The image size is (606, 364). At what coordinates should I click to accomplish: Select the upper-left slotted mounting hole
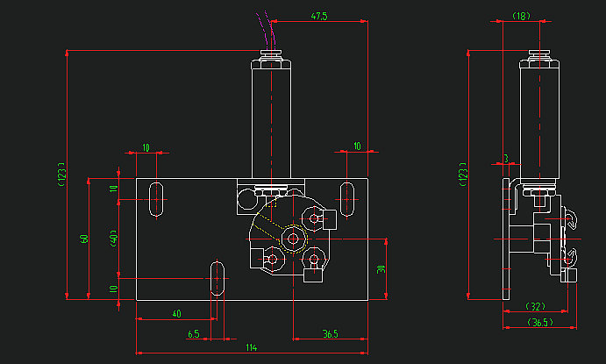[155, 199]
